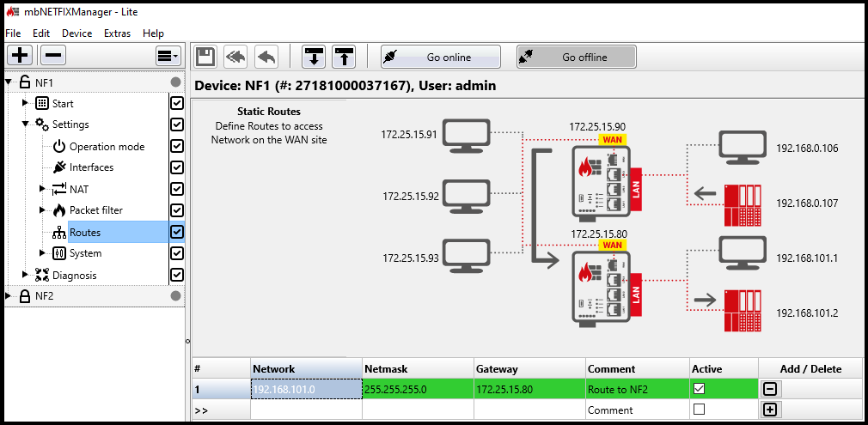Open the File menu

[x=13, y=33]
